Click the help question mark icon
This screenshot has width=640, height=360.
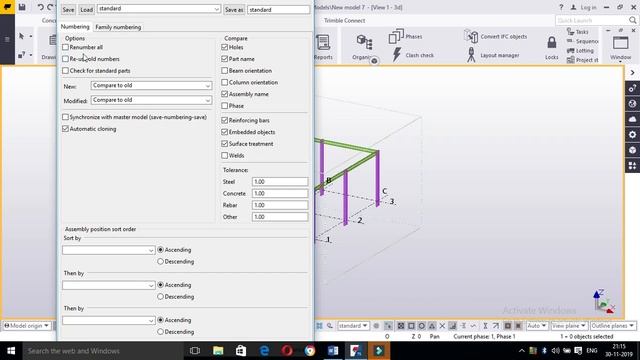(x=561, y=7)
